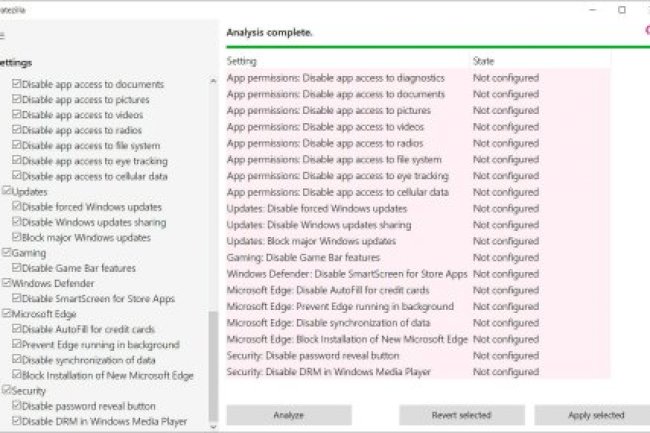Click the pink icon beside Analysis complete
Viewport: 650px width, 433px height.
point(646,31)
